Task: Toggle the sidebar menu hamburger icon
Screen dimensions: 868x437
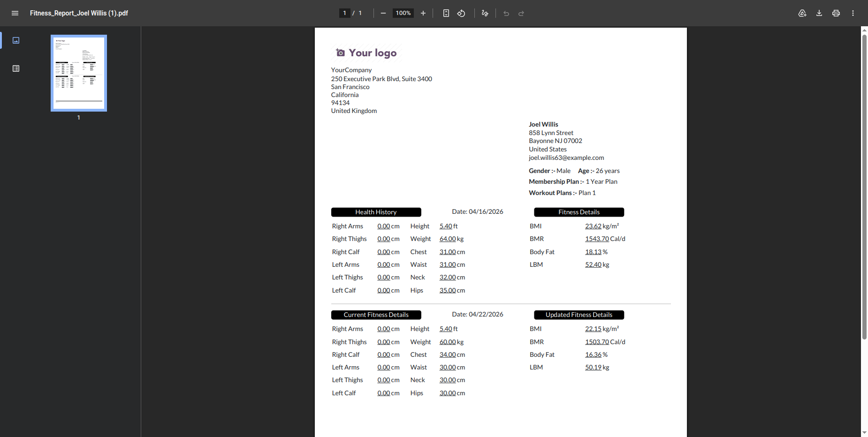Action: [x=15, y=13]
